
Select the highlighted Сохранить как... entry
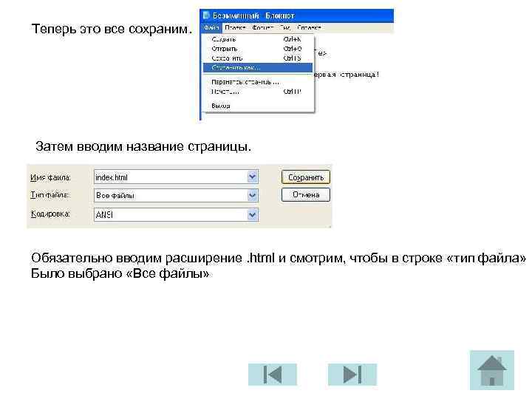pos(258,67)
